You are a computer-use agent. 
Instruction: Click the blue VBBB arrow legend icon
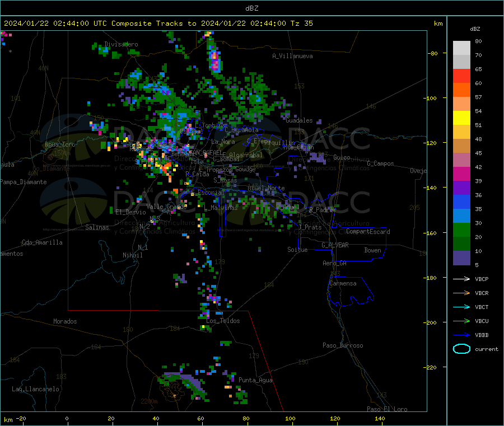(461, 335)
